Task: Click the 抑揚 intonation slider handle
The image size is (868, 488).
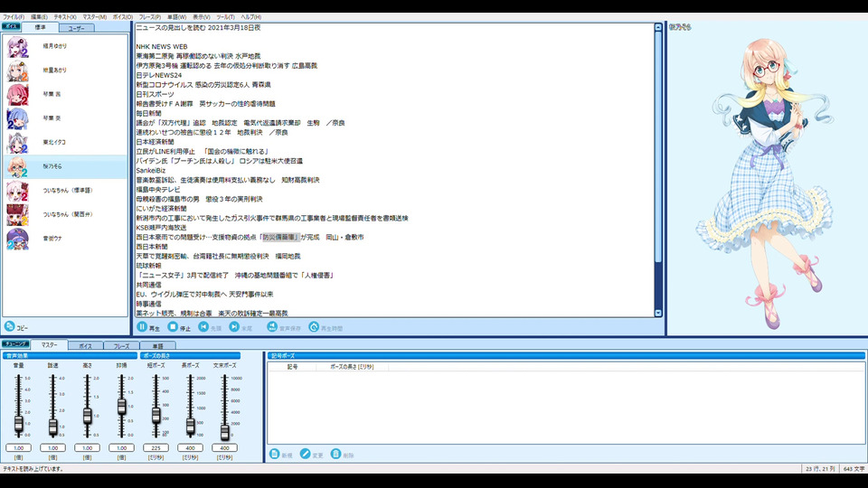Action: click(121, 407)
